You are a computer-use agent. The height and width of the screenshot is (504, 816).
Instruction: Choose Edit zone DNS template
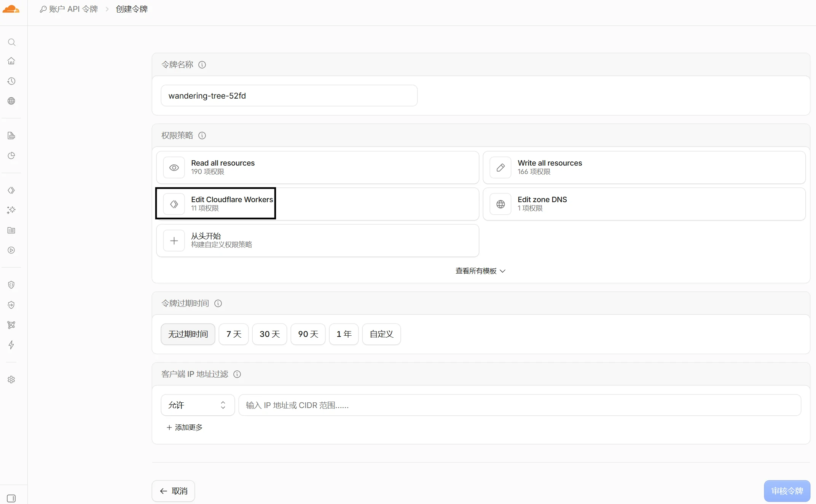(644, 204)
